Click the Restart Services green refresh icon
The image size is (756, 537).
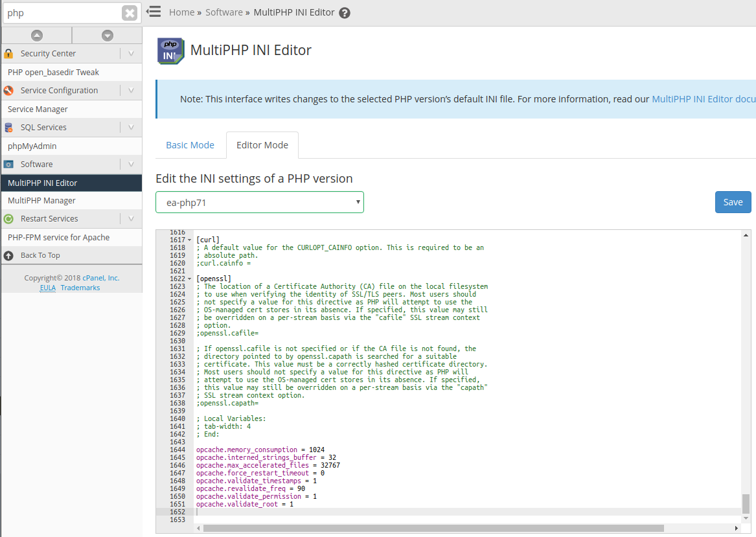click(8, 219)
